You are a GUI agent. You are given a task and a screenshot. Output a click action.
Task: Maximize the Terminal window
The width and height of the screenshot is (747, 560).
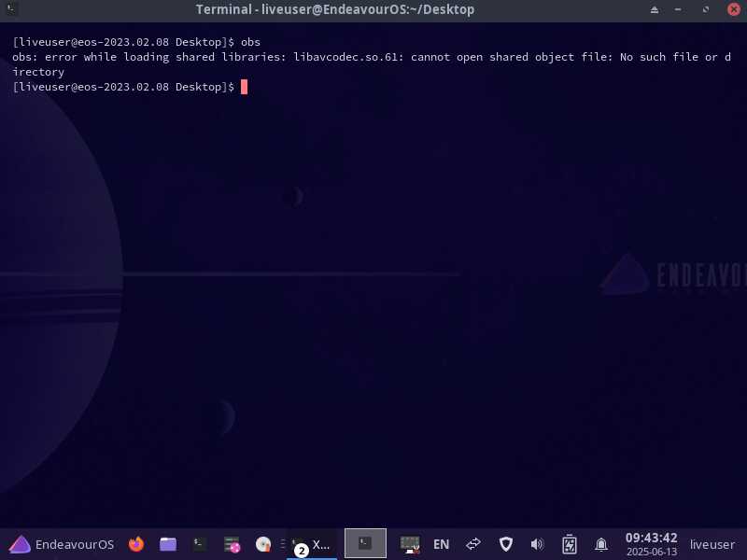click(x=706, y=9)
